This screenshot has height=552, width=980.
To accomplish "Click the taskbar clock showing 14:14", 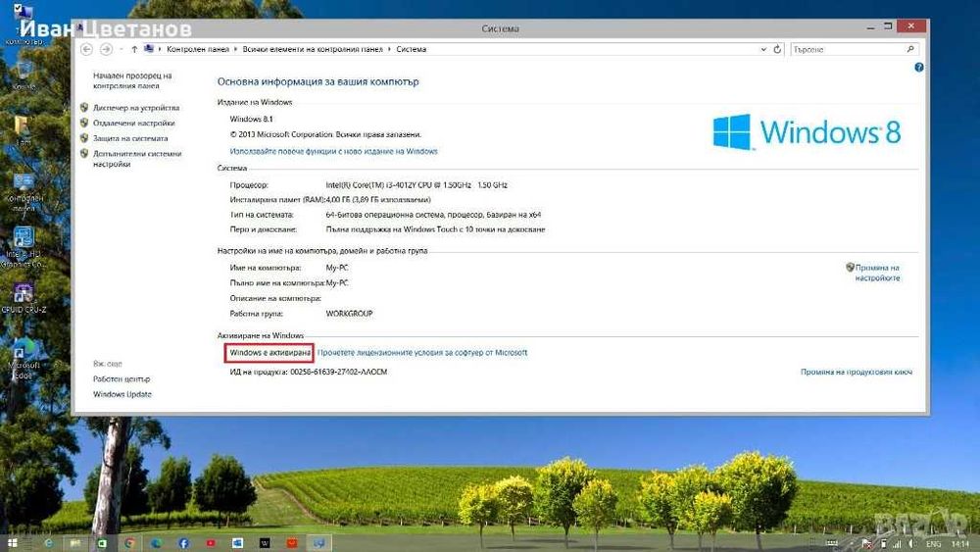I will click(960, 544).
